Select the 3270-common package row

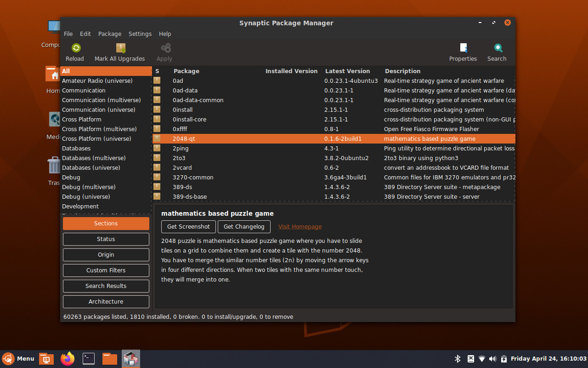(x=334, y=177)
